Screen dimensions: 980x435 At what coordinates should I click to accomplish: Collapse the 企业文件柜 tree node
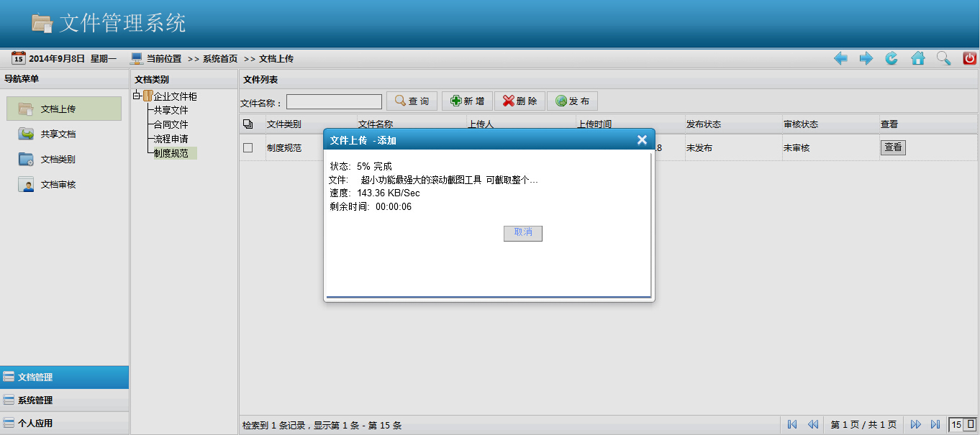(x=137, y=96)
